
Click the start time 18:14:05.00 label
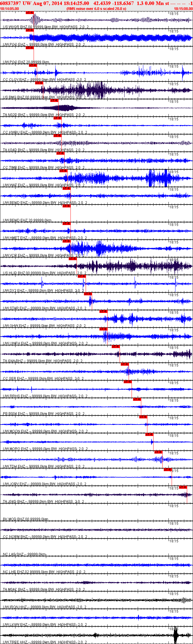[10, 9]
